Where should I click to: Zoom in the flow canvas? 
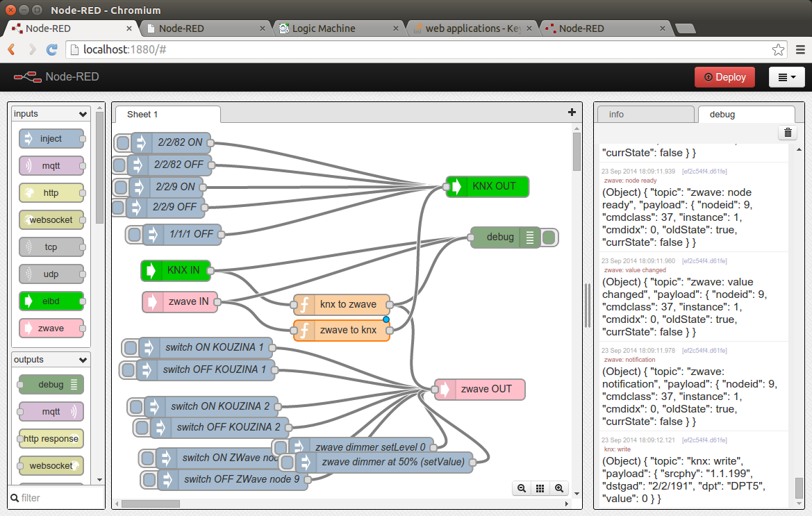tap(559, 488)
